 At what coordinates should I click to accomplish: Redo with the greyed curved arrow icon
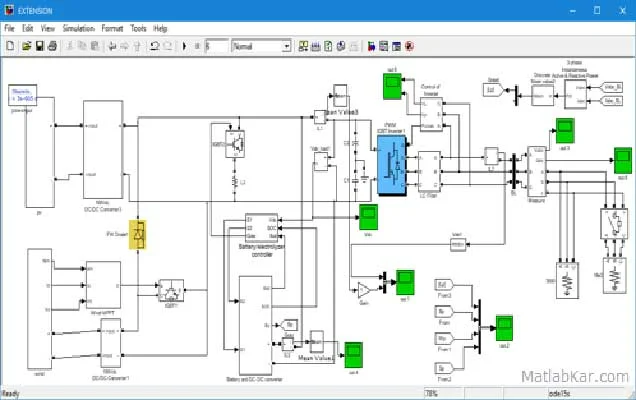(x=168, y=46)
